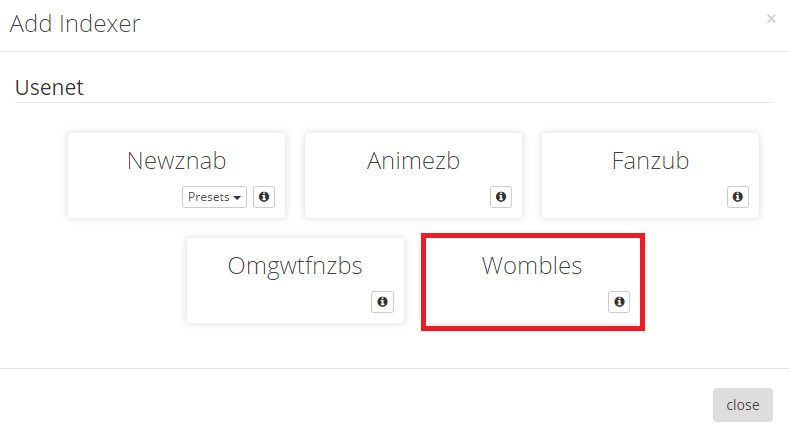This screenshot has height=430, width=789.
Task: Show Fanzub indexer information icon
Action: click(738, 197)
